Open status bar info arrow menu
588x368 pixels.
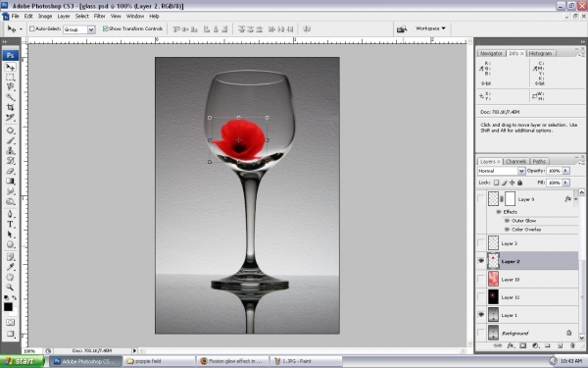[134, 350]
